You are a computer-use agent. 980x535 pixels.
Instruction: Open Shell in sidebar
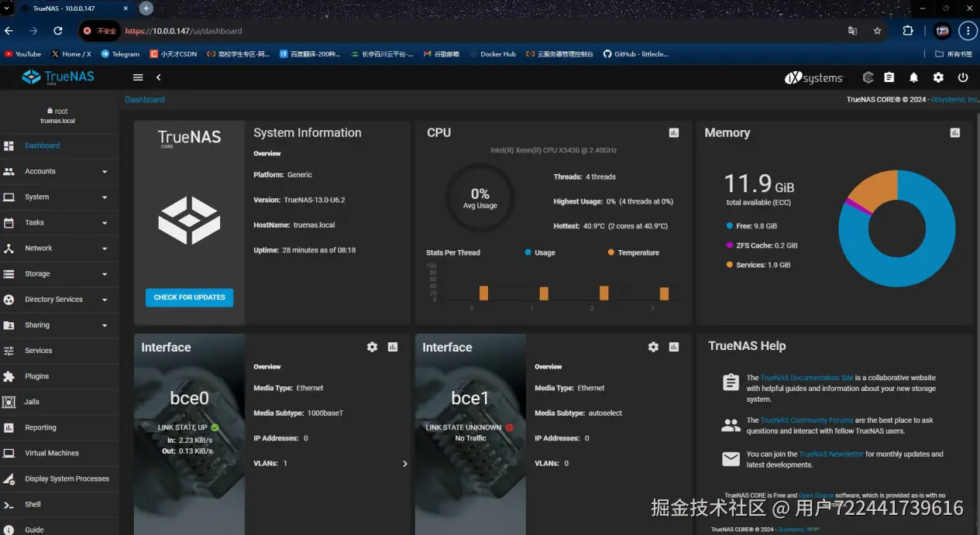[x=59, y=504]
